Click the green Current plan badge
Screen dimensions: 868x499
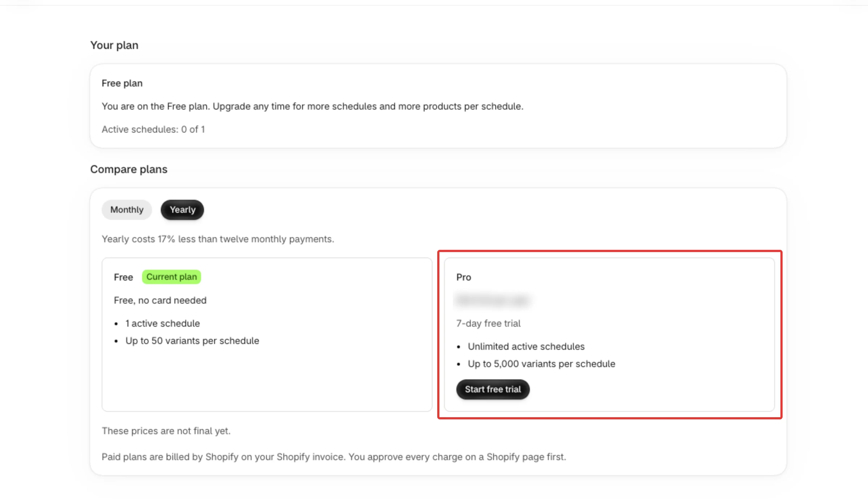pos(171,277)
